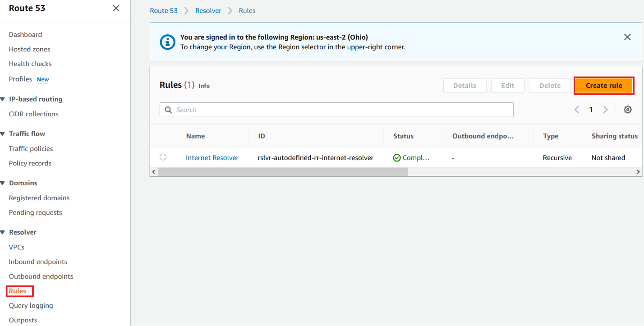The height and width of the screenshot is (326, 644).
Task: Click the Edit button
Action: pyautogui.click(x=508, y=86)
